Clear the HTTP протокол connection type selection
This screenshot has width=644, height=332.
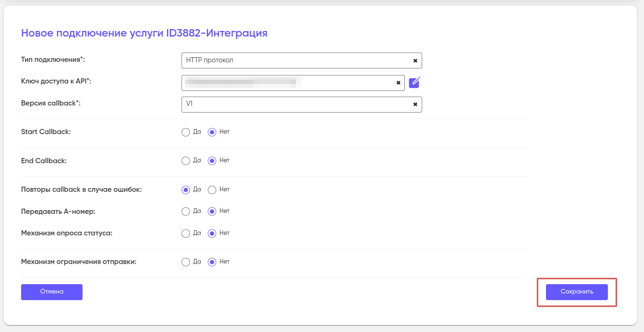pos(415,60)
